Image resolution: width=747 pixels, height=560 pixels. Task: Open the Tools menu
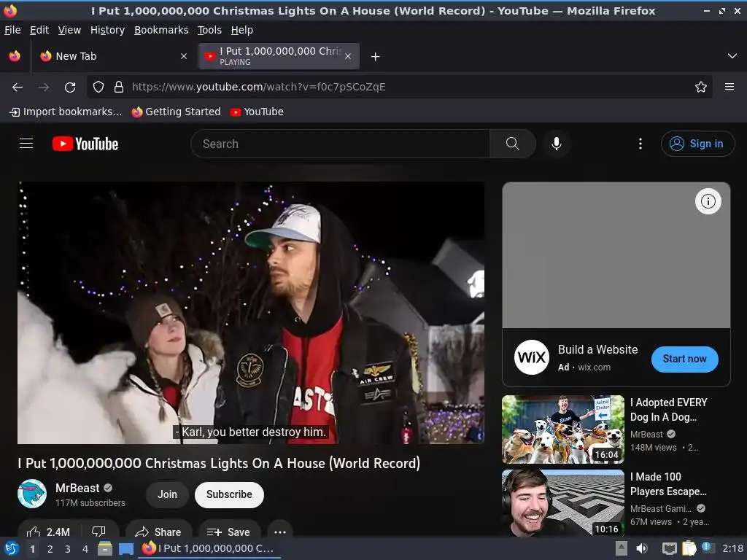tap(209, 30)
